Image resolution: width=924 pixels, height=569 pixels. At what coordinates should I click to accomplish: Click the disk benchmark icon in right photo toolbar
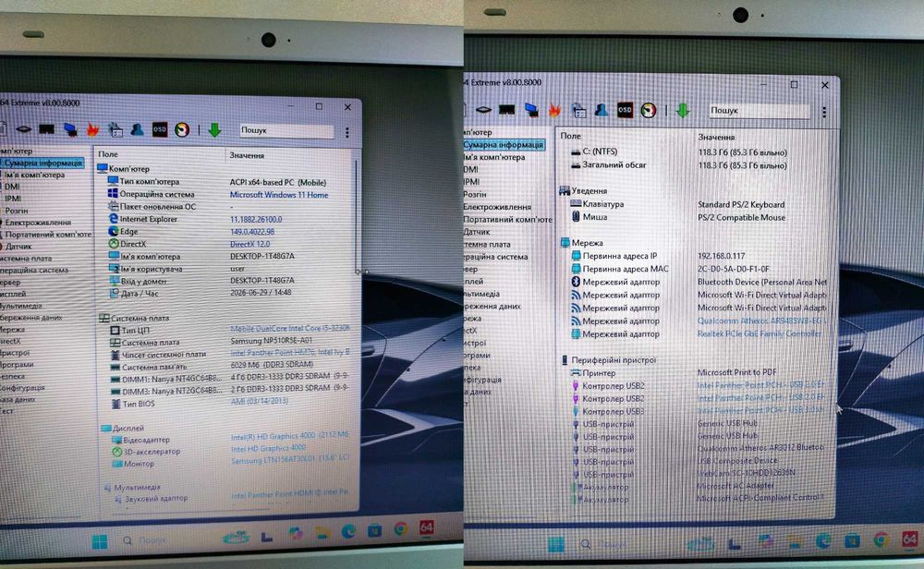tap(483, 110)
